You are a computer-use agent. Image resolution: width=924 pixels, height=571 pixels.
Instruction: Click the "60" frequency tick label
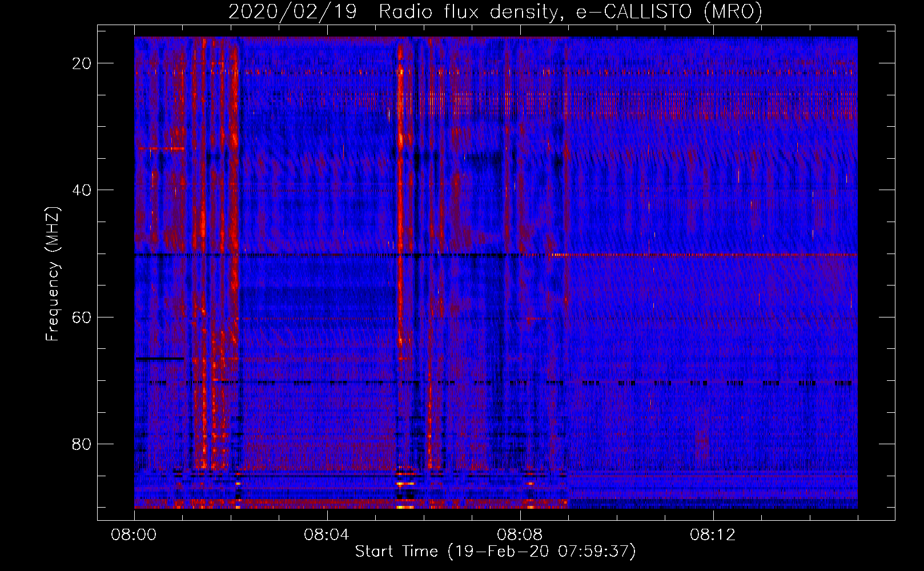82,317
